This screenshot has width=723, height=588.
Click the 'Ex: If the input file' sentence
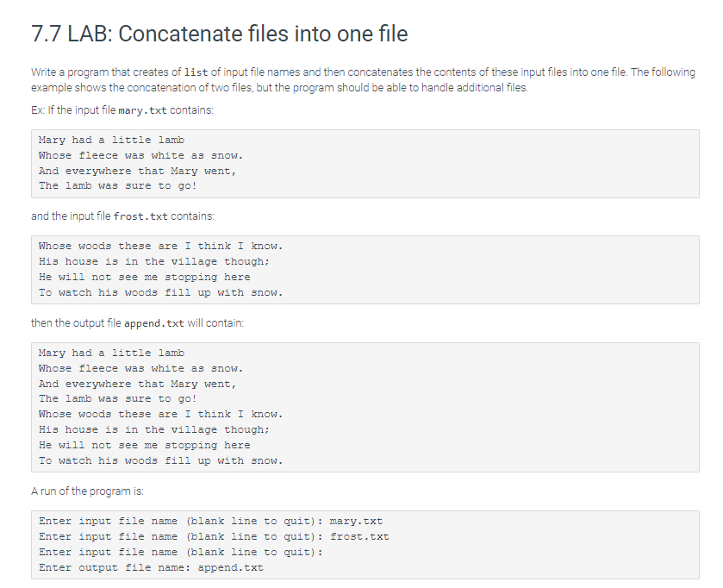pyautogui.click(x=122, y=110)
